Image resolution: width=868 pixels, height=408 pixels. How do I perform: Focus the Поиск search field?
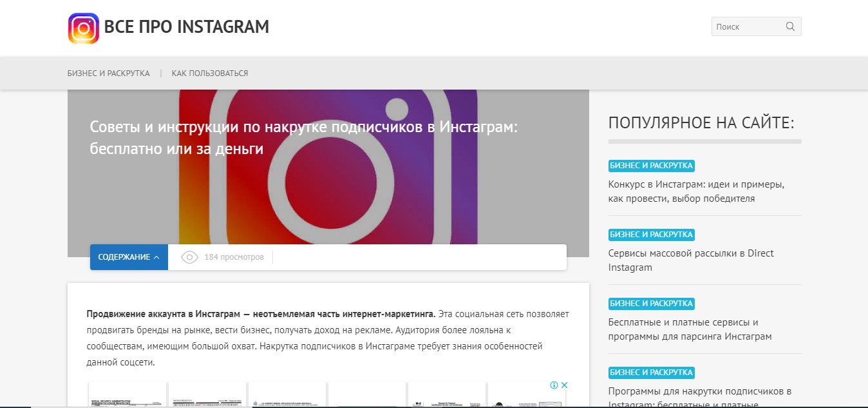(x=756, y=26)
